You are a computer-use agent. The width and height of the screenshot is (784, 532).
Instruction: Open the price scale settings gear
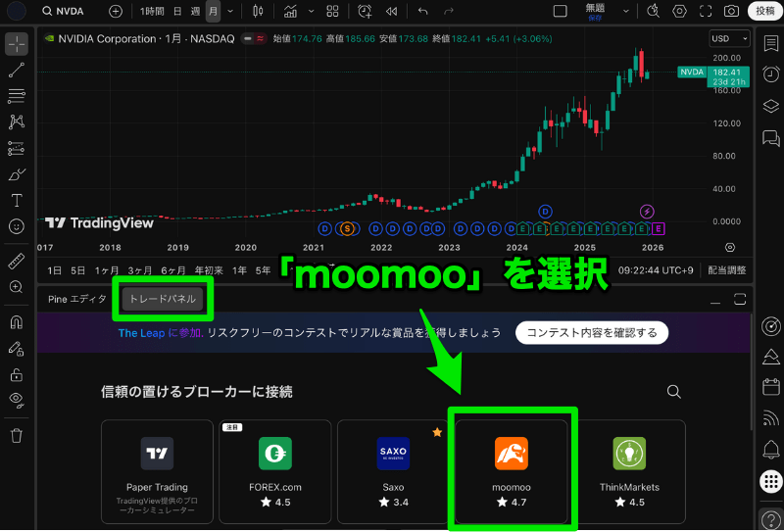[x=730, y=247]
